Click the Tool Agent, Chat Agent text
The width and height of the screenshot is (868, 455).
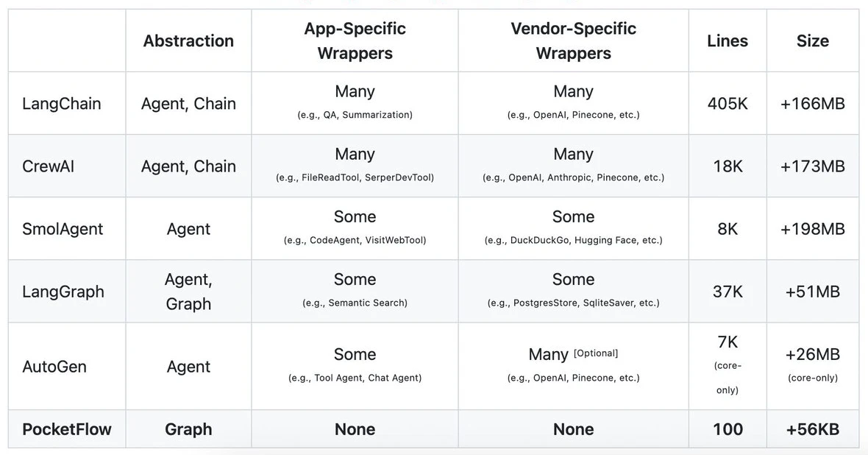point(355,378)
